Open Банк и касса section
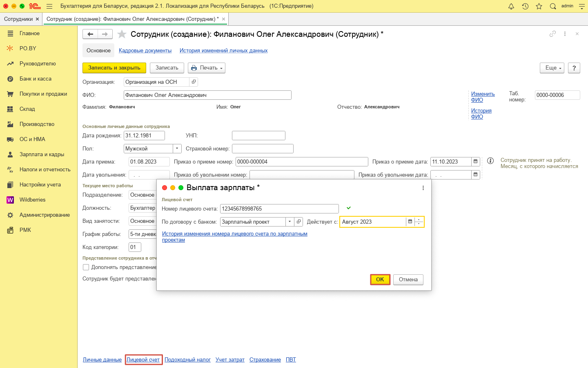The width and height of the screenshot is (588, 368). click(x=39, y=79)
